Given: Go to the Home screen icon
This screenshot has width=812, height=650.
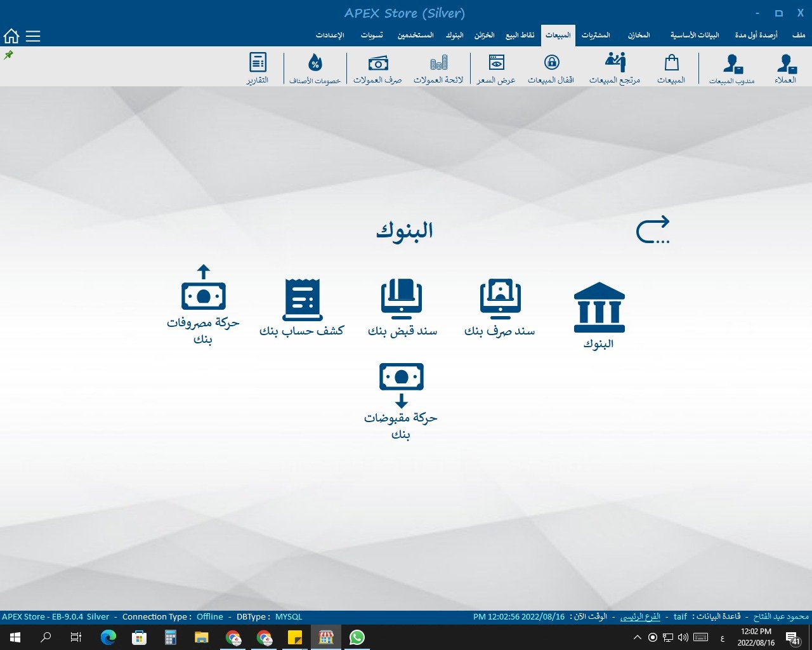Looking at the screenshot, I should coord(11,36).
